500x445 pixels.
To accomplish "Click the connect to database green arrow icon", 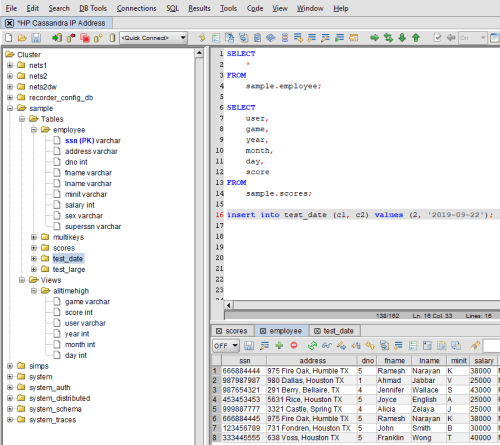I will coord(57,38).
